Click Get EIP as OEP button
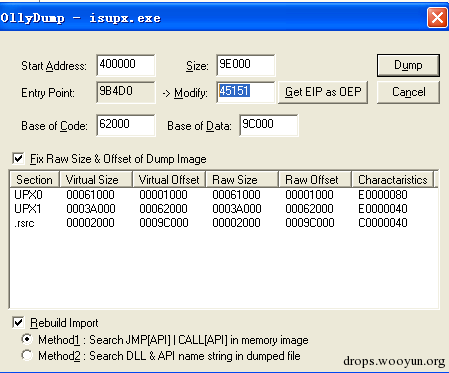The image size is (449, 373). click(x=323, y=92)
